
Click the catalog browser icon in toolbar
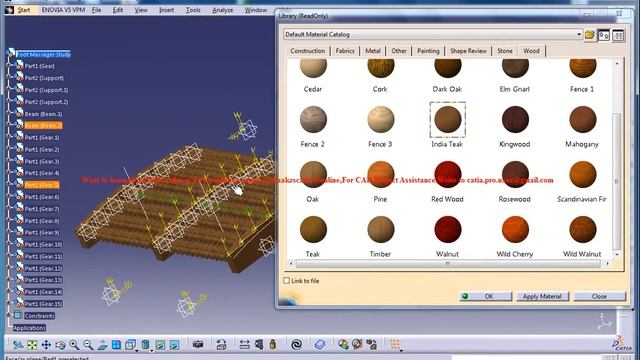[x=371, y=345]
